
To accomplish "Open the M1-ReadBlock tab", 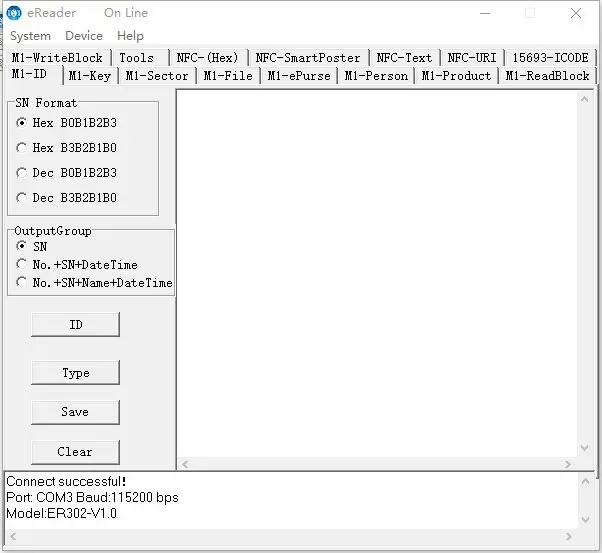I will [547, 76].
